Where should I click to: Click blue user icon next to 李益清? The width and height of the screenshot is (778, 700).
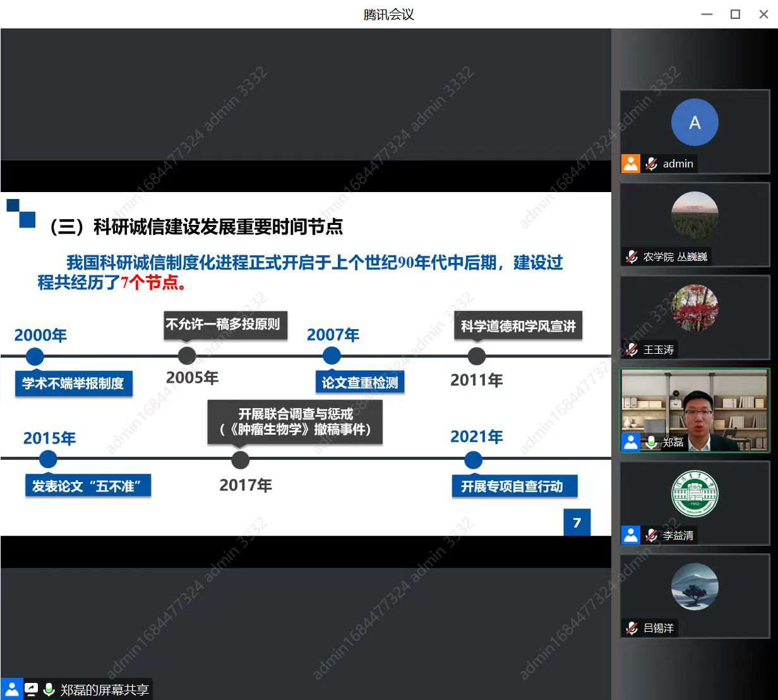[x=631, y=535]
